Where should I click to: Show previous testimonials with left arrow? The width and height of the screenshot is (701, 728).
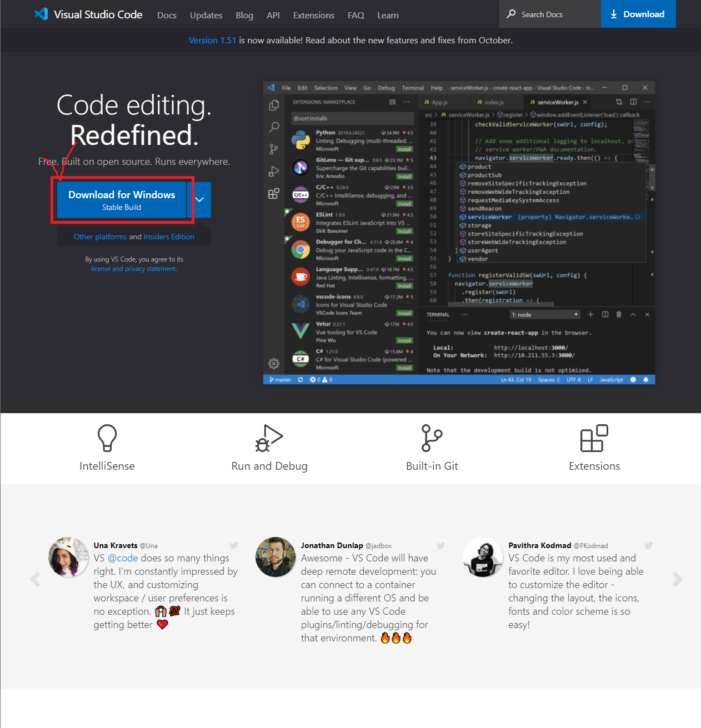point(35,579)
